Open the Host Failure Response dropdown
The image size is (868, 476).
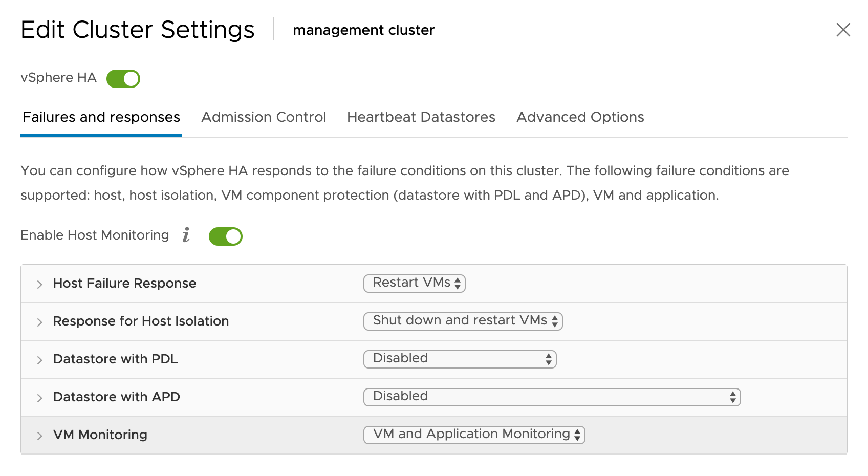coord(414,283)
